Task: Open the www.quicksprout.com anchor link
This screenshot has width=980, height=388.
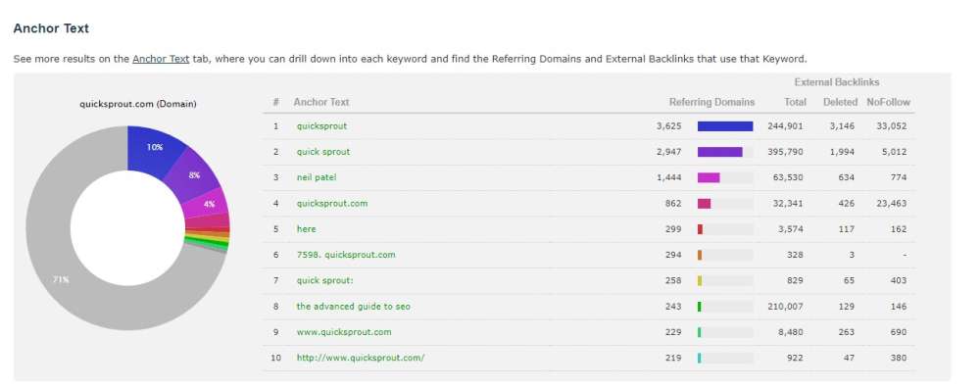Action: tap(344, 332)
